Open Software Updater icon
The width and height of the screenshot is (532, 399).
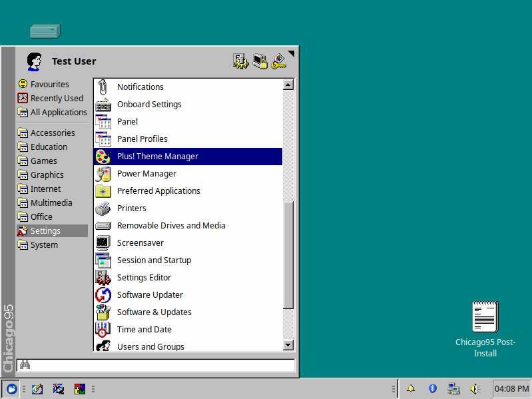103,295
